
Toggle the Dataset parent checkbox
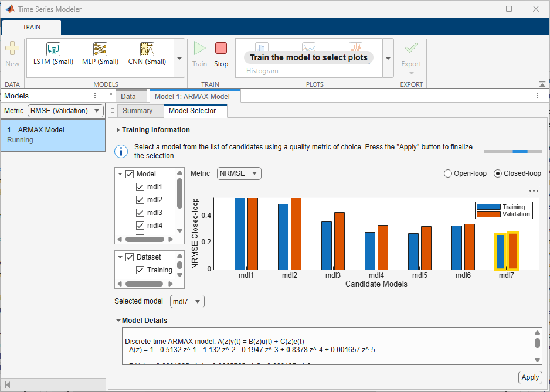click(130, 257)
